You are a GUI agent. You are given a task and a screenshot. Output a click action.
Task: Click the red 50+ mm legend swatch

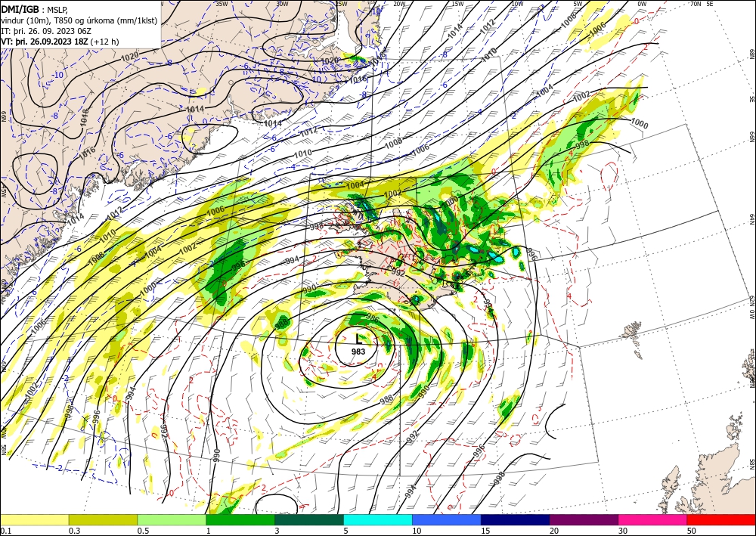pyautogui.click(x=721, y=519)
